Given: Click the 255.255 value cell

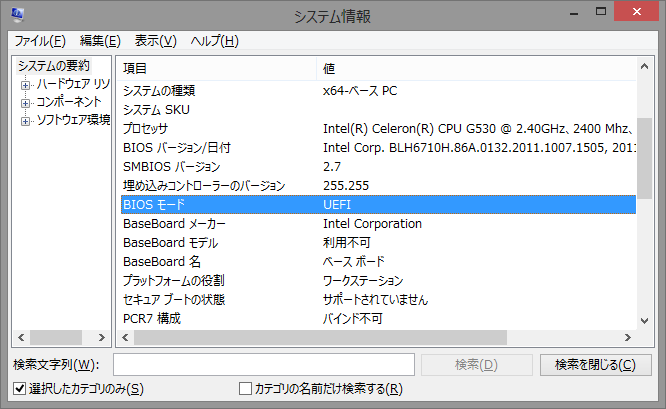Looking at the screenshot, I should coord(346,186).
